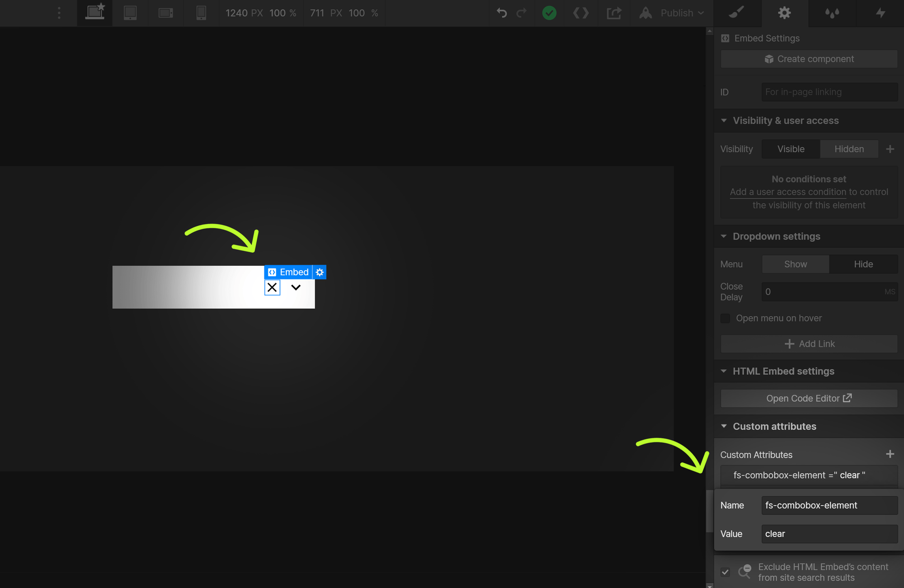The height and width of the screenshot is (588, 904).
Task: Switch to mobile portrait breakpoint
Action: pyautogui.click(x=201, y=13)
